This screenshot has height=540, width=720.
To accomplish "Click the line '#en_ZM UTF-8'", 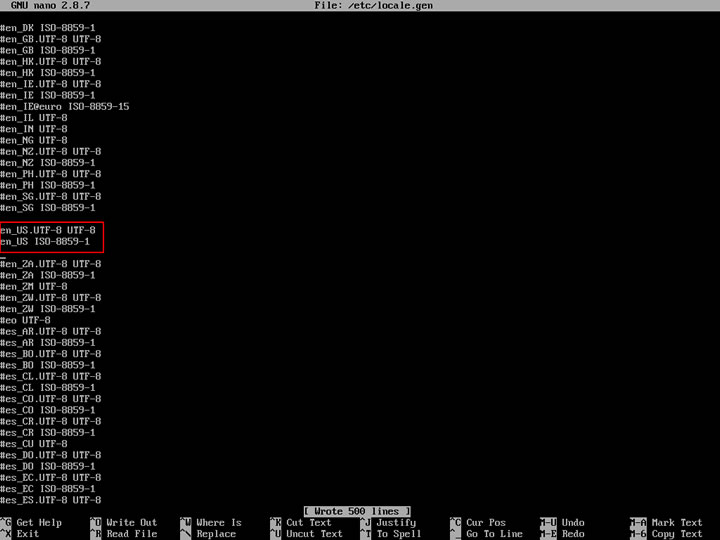I will point(34,287).
